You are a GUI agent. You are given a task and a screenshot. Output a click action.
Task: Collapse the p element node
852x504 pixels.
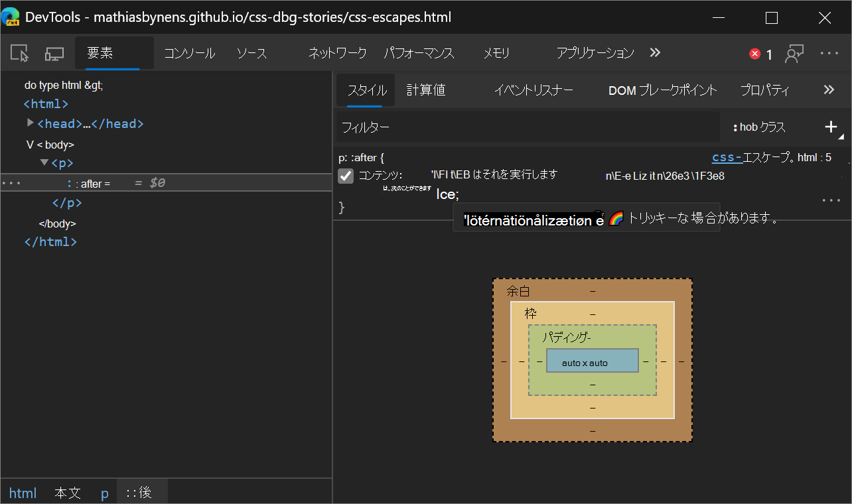[x=44, y=162]
